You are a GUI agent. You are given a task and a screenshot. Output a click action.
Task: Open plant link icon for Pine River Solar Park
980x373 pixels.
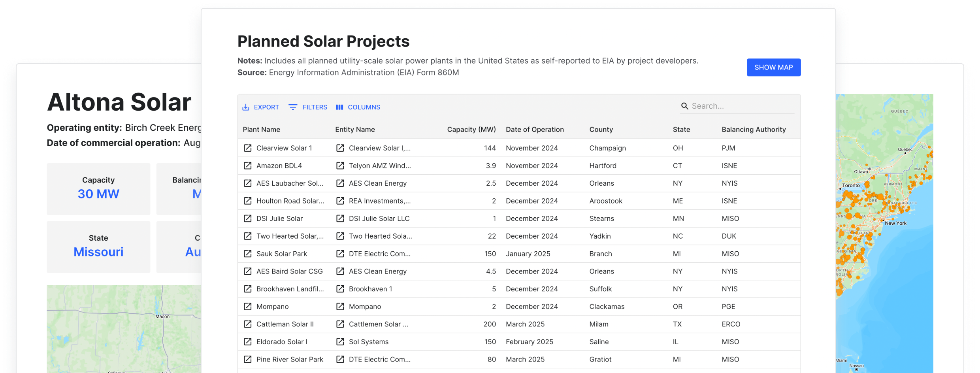pyautogui.click(x=247, y=359)
